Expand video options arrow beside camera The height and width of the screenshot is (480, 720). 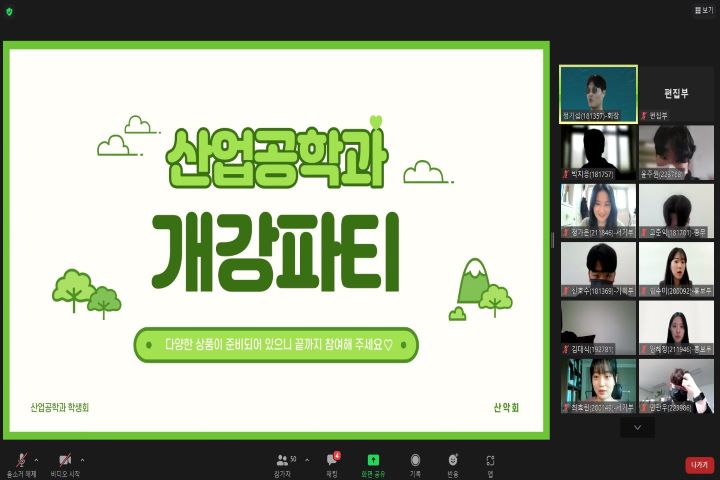[82, 460]
